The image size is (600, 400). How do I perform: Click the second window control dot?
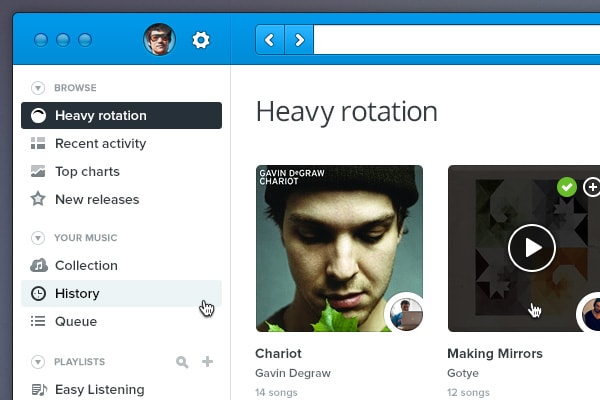coord(63,40)
